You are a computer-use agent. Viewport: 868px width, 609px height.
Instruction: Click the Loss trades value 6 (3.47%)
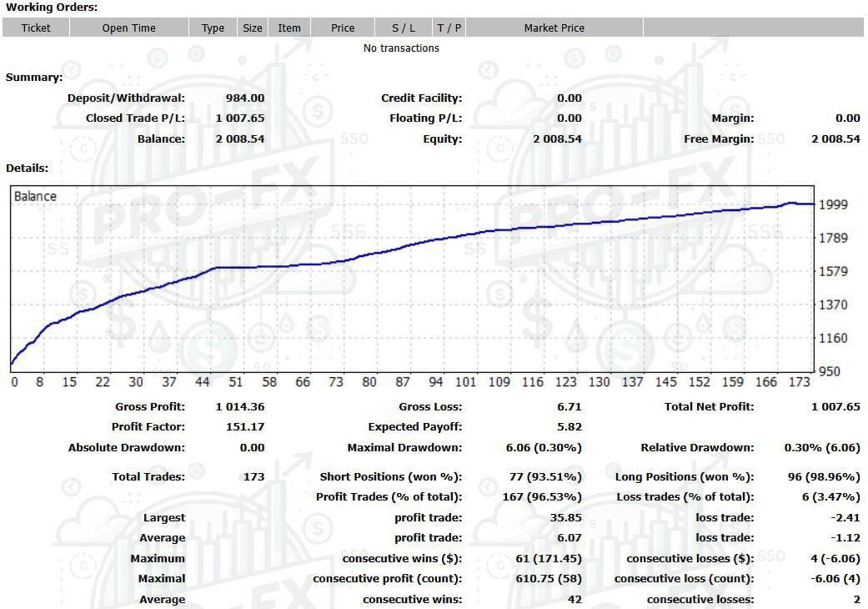tap(831, 497)
